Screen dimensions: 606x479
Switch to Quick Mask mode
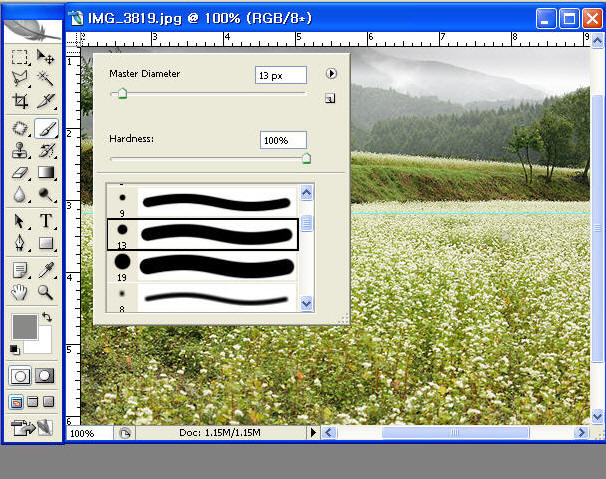[45, 375]
